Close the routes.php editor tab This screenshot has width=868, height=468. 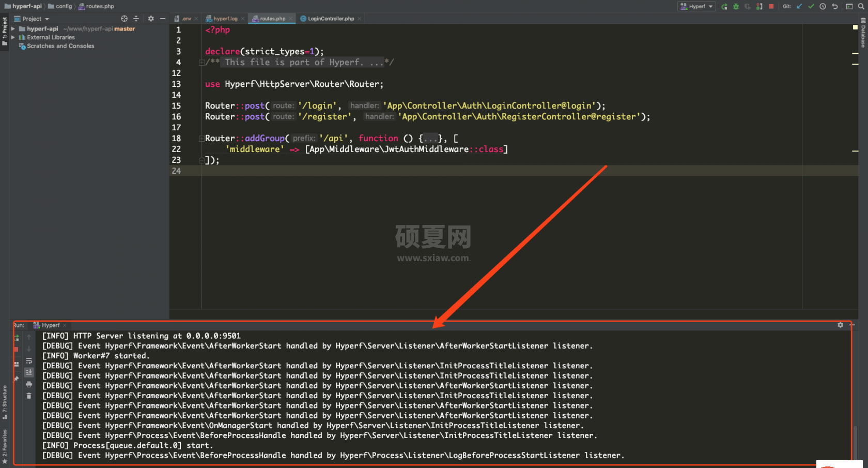(x=291, y=19)
